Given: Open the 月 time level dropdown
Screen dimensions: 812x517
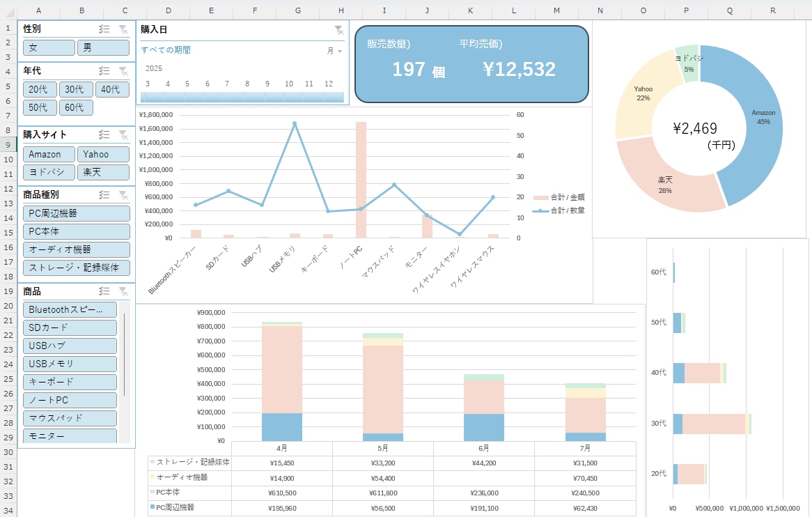Looking at the screenshot, I should (334, 51).
